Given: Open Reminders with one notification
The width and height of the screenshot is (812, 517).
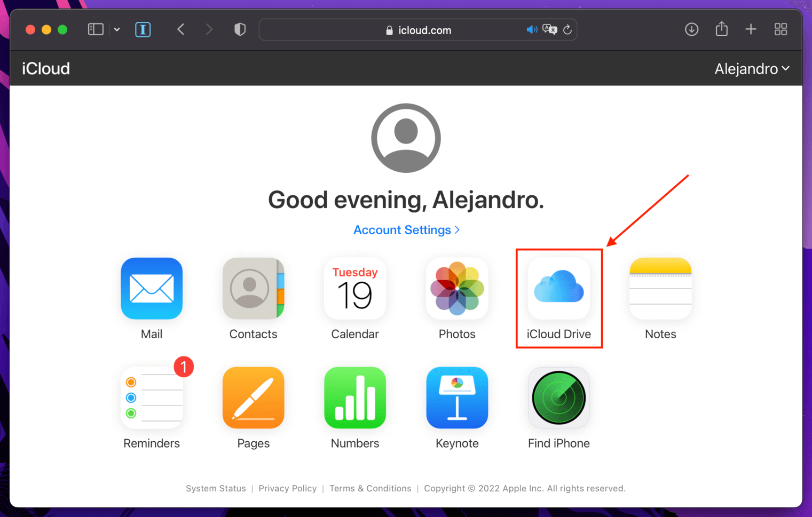Looking at the screenshot, I should click(152, 397).
